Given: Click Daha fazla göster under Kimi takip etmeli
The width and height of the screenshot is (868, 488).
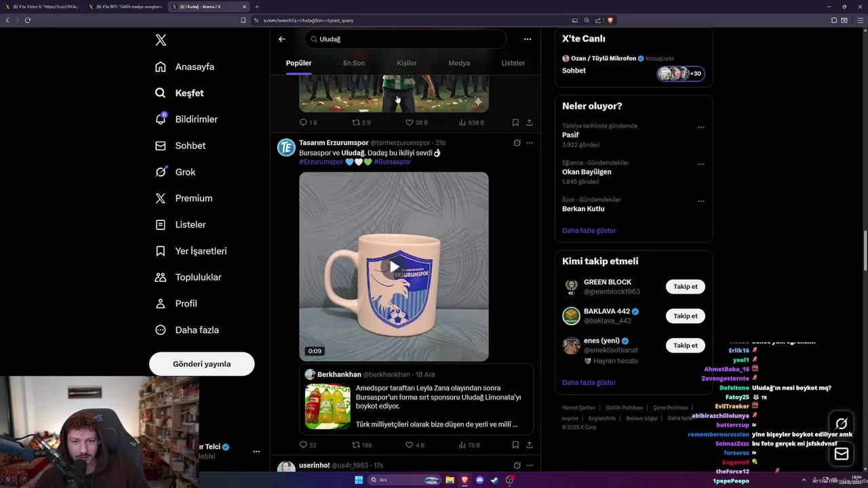Looking at the screenshot, I should point(589,382).
